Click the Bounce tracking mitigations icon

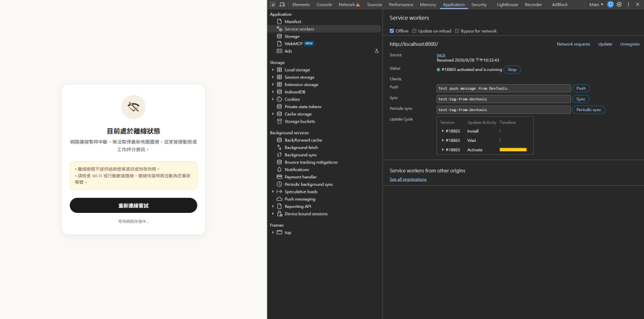tap(280, 163)
